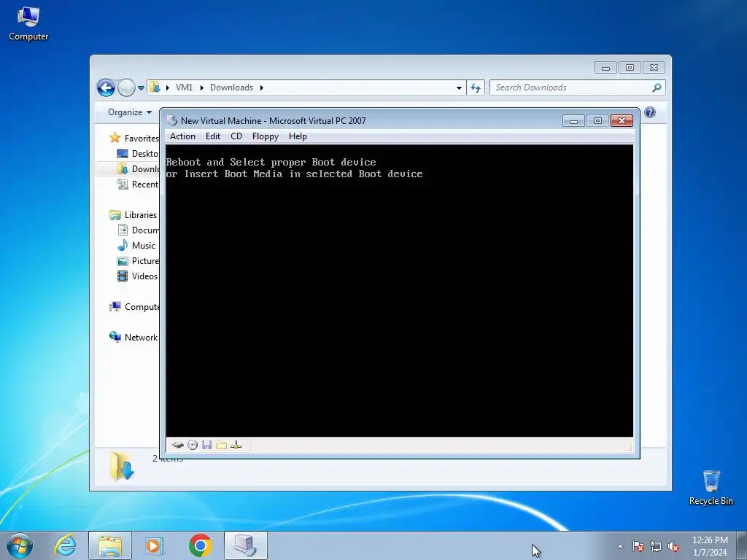The image size is (747, 560).
Task: Open the Action menu in Virtual PC
Action: [182, 136]
